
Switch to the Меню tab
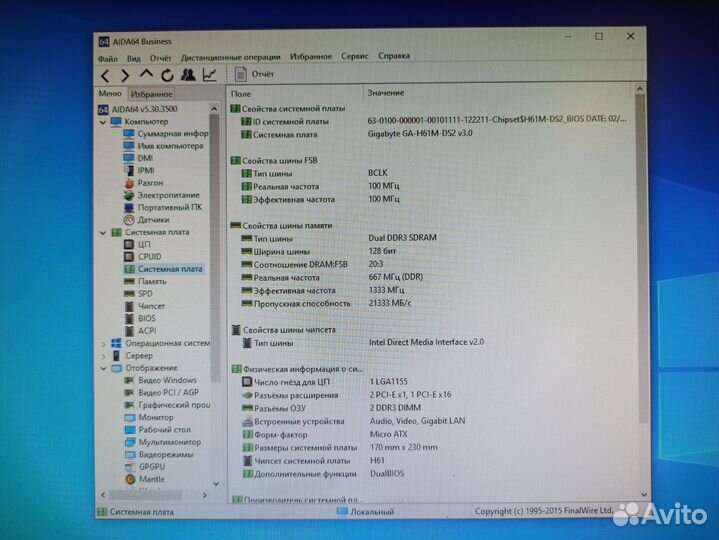[110, 94]
